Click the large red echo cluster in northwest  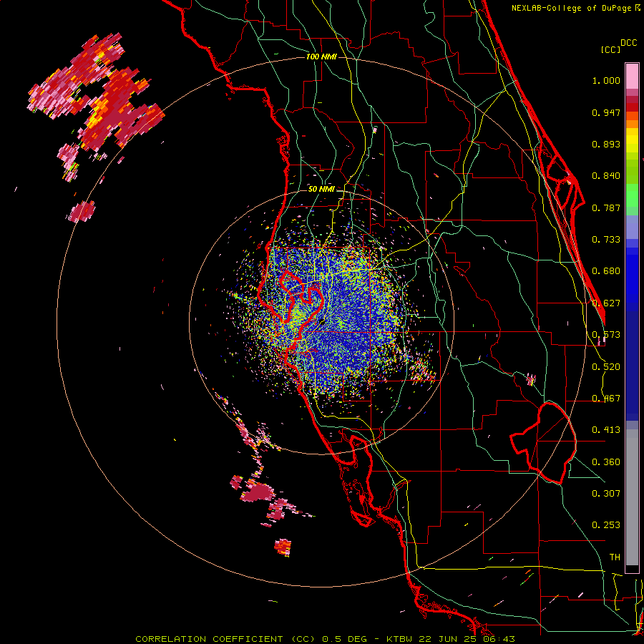click(97, 92)
